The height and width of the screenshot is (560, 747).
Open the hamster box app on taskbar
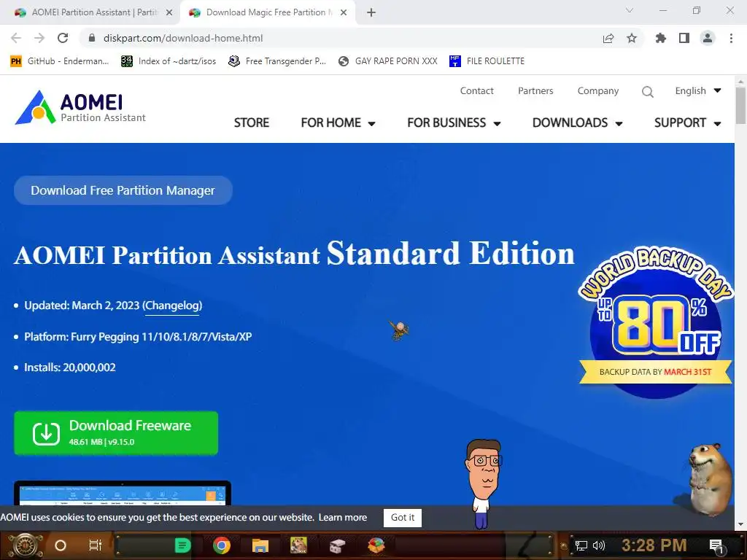point(298,545)
